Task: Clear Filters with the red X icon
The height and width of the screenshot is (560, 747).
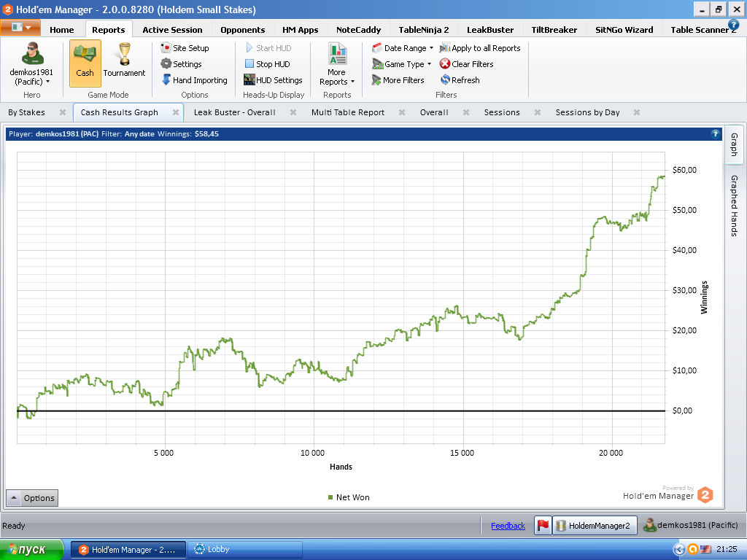Action: [x=466, y=64]
